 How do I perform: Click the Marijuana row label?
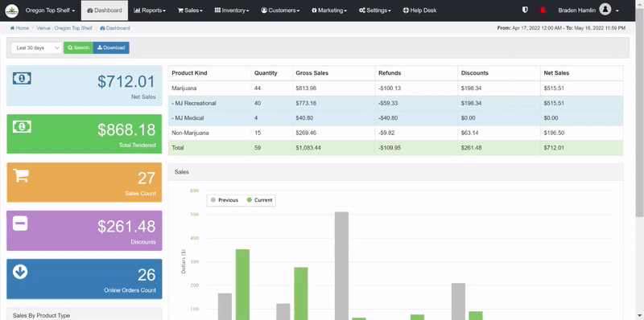click(x=184, y=88)
